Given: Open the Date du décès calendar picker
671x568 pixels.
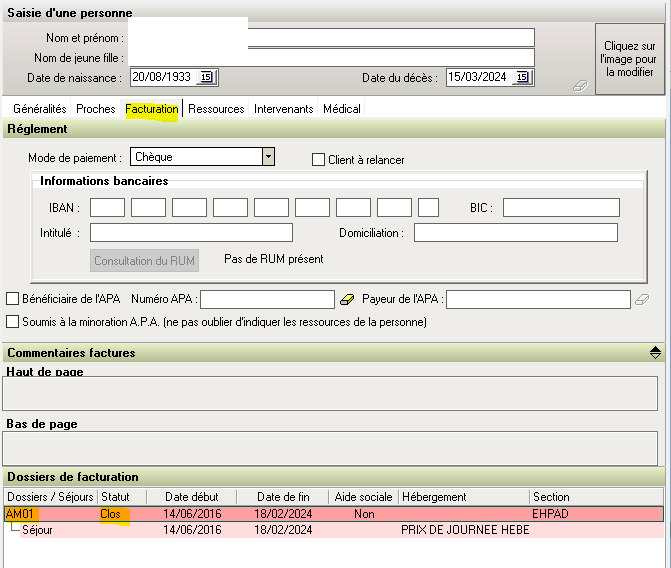Looking at the screenshot, I should 522,78.
